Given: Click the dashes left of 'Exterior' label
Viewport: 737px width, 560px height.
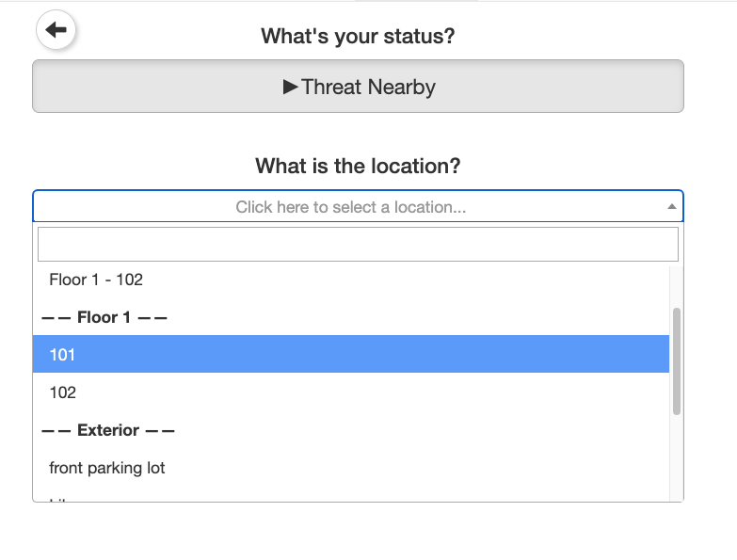Looking at the screenshot, I should [x=56, y=430].
